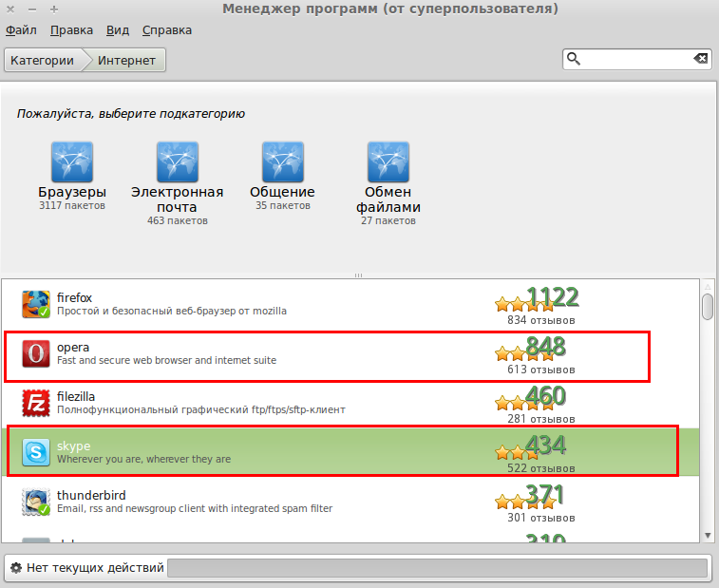Open the Общение subcategory icon
Viewport: 719px width, 588px height.
[283, 161]
